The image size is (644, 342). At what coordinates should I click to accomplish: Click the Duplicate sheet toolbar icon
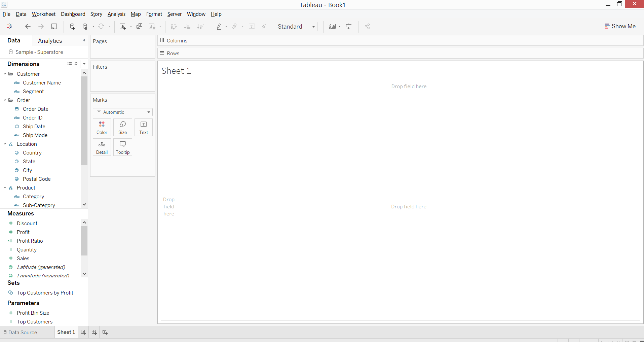[140, 26]
